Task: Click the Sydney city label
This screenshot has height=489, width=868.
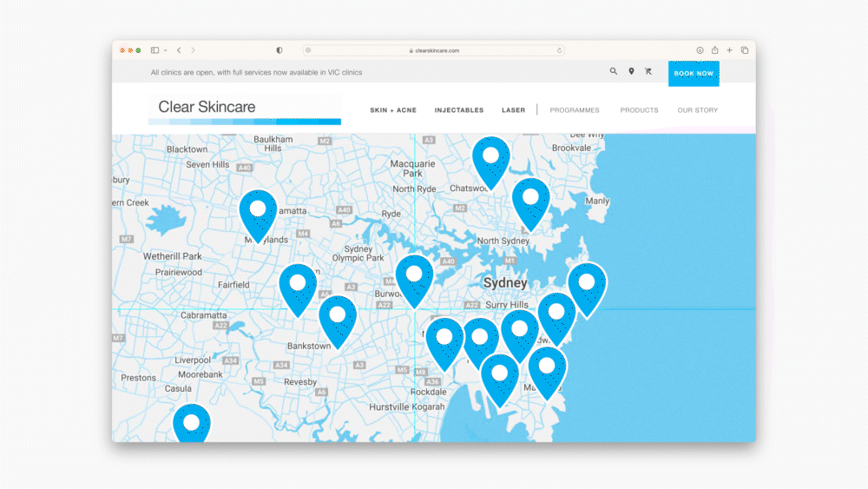Action: (505, 283)
